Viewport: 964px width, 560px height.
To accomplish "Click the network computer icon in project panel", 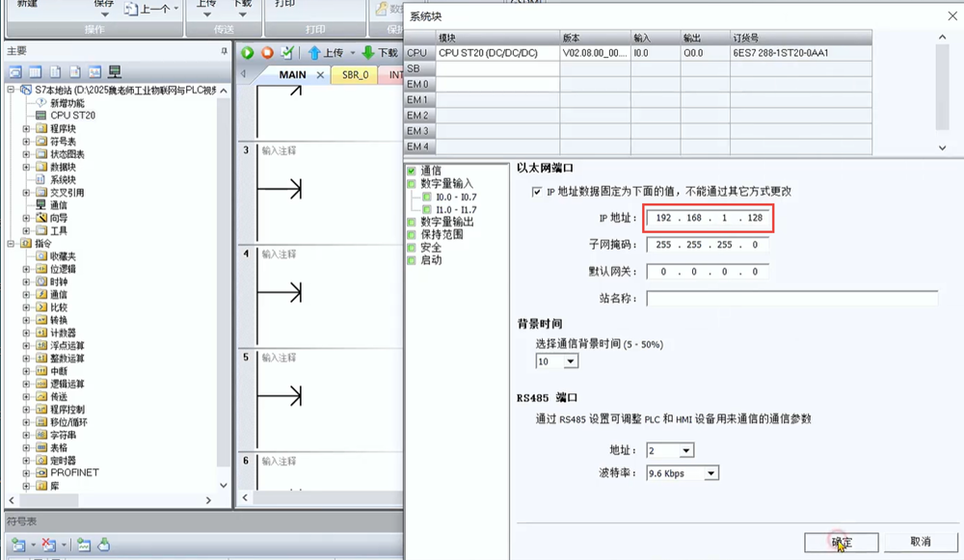I will [x=114, y=72].
